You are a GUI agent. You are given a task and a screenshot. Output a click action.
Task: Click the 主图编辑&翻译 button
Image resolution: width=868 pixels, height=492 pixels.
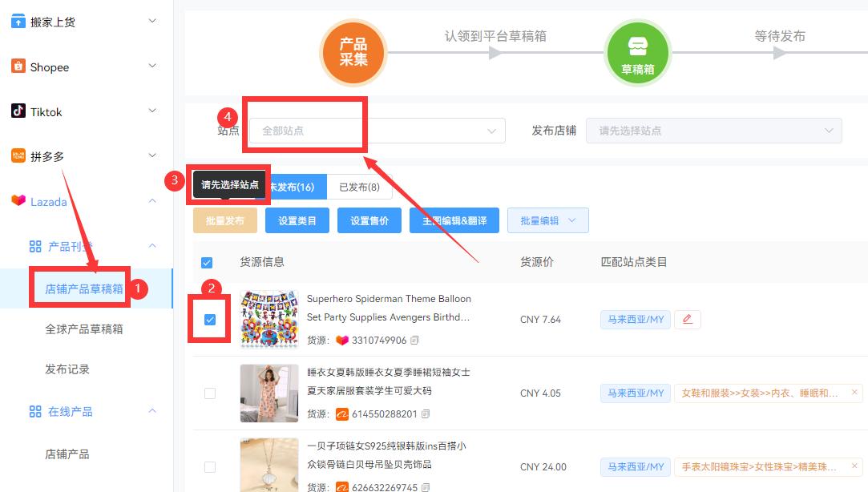pyautogui.click(x=454, y=220)
